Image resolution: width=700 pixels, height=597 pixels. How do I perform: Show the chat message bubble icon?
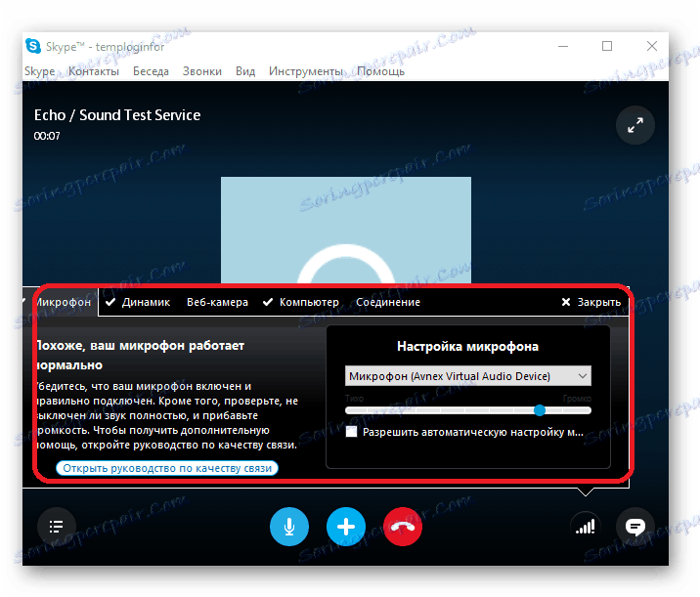click(635, 526)
